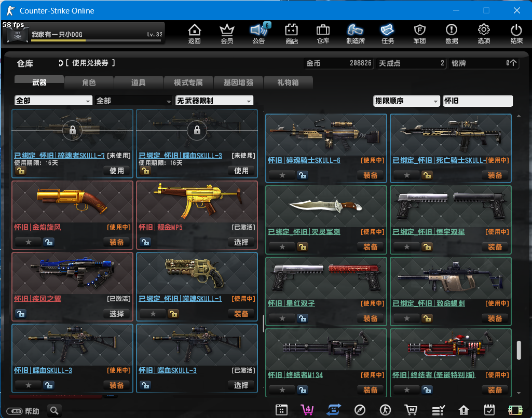
Task: Open the 会员 crown icon
Action: (227, 34)
